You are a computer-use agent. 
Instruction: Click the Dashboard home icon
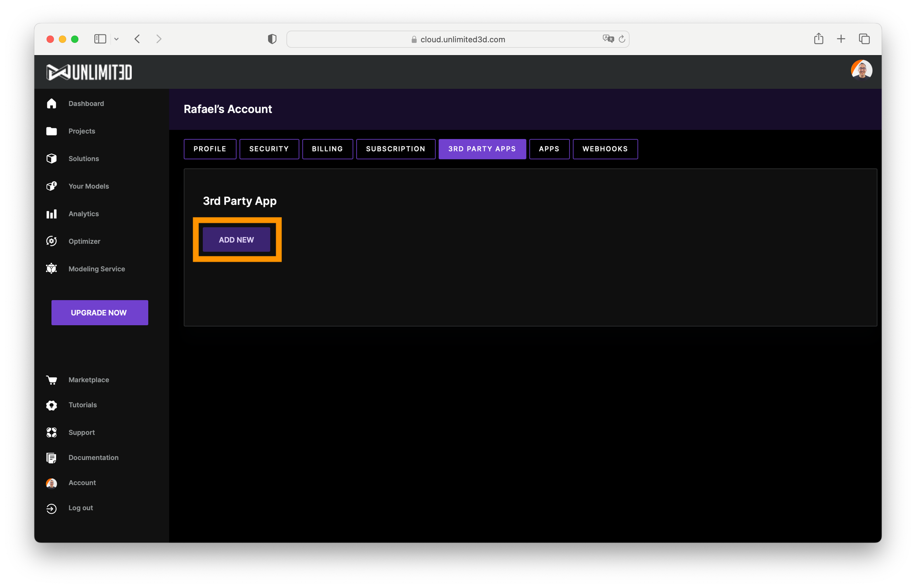tap(51, 103)
